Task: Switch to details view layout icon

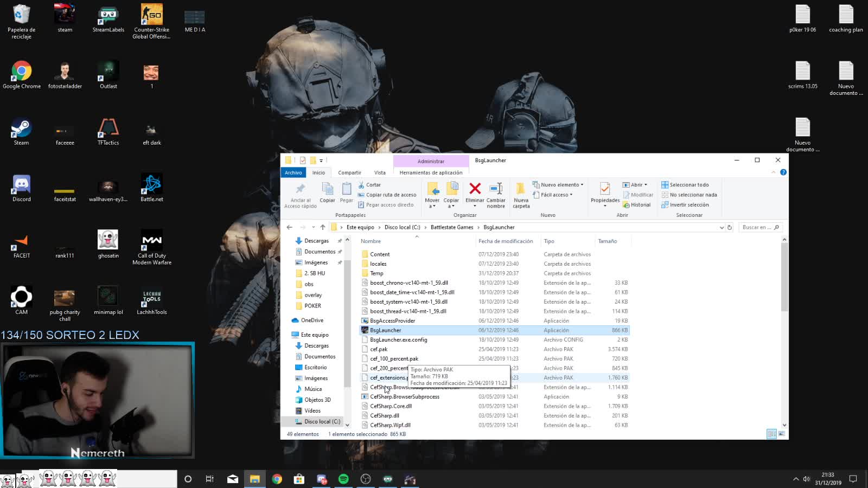Action: pyautogui.click(x=771, y=434)
